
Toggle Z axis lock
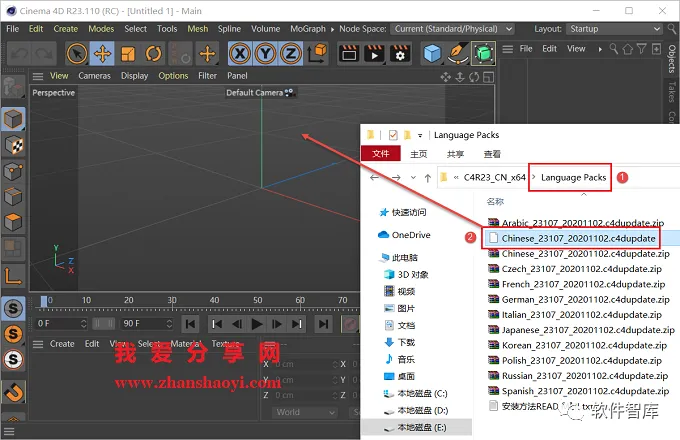(291, 54)
